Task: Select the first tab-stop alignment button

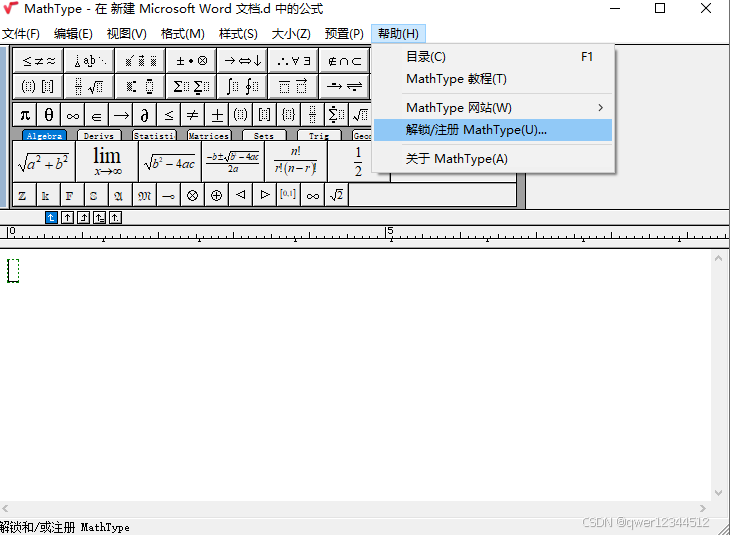Action: point(51,217)
